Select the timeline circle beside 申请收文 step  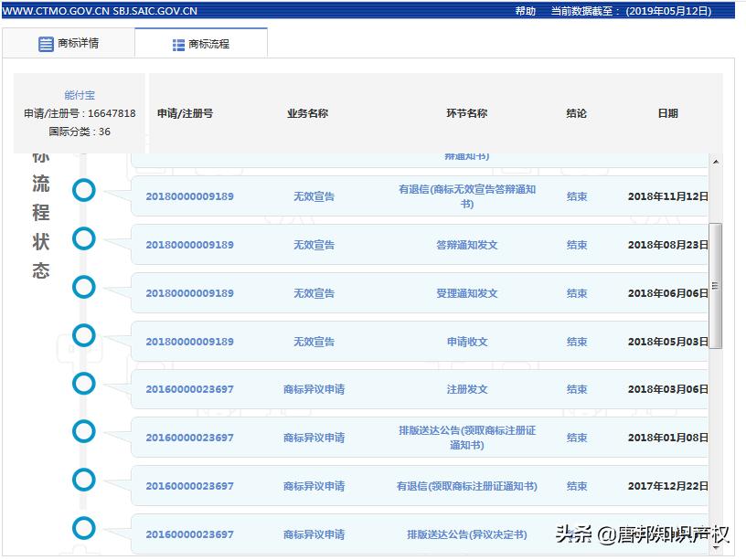[83, 335]
